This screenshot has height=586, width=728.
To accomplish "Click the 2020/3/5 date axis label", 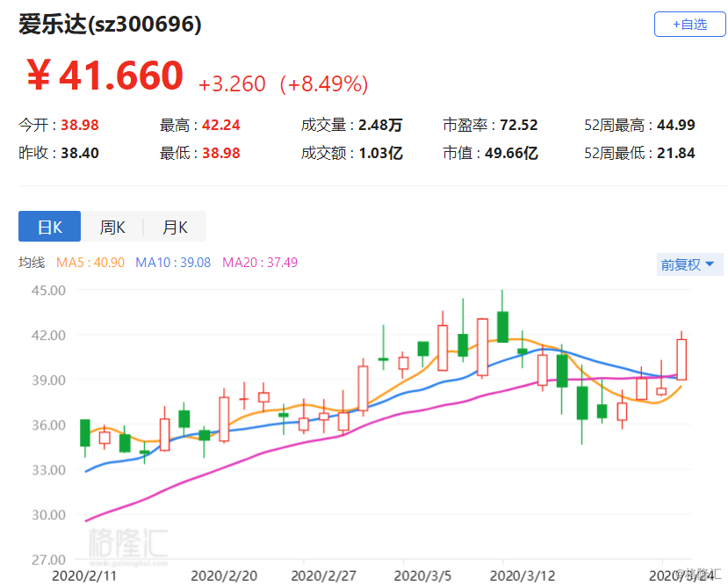I will [x=422, y=575].
